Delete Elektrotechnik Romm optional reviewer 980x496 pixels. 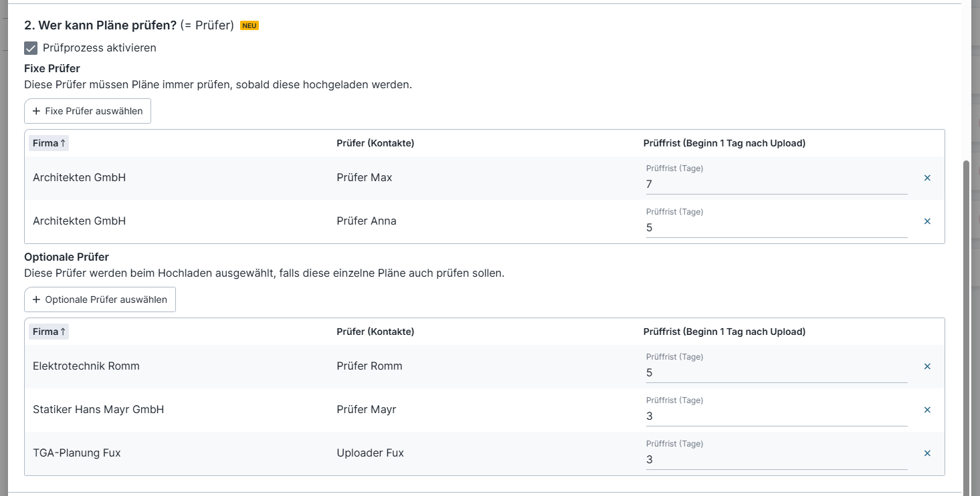click(x=927, y=366)
